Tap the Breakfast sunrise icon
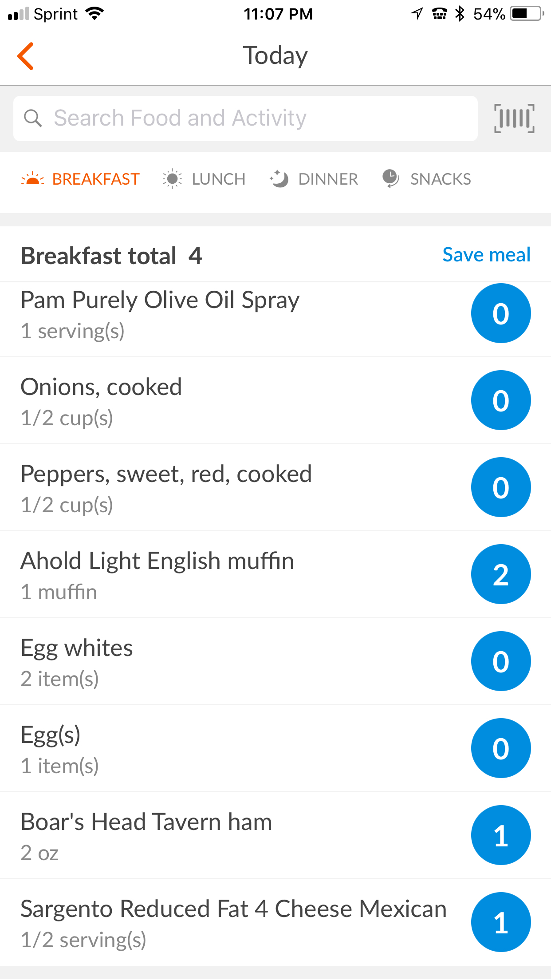The width and height of the screenshot is (551, 980). coord(32,179)
